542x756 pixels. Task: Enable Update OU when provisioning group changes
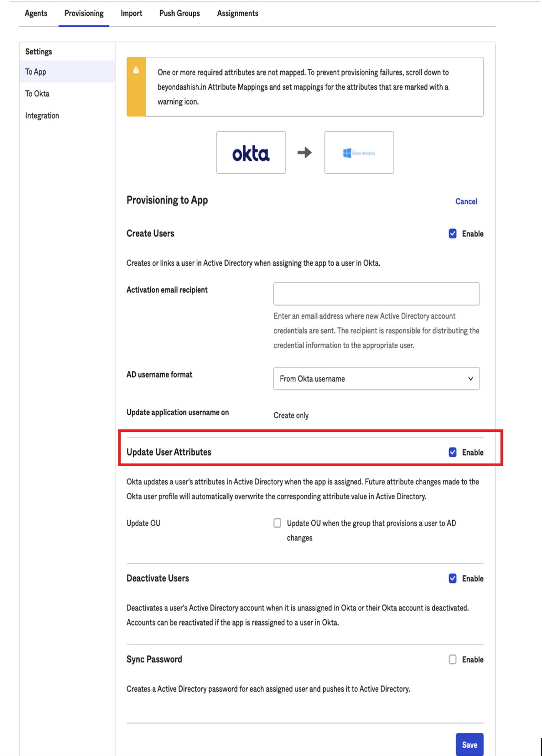(x=277, y=524)
